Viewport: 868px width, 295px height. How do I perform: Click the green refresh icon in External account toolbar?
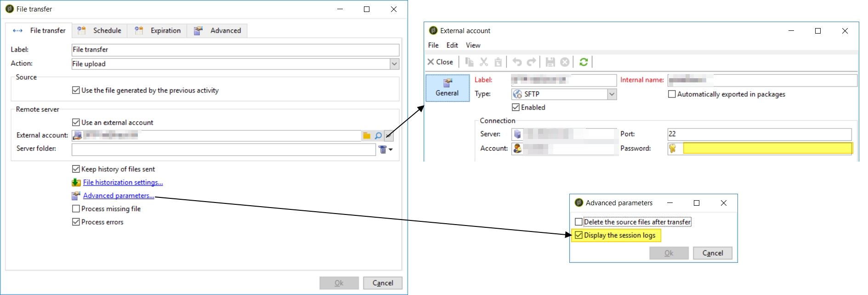click(x=584, y=62)
